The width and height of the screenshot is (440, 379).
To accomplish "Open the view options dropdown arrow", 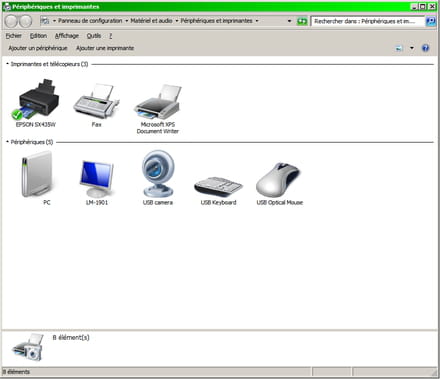I will point(412,48).
